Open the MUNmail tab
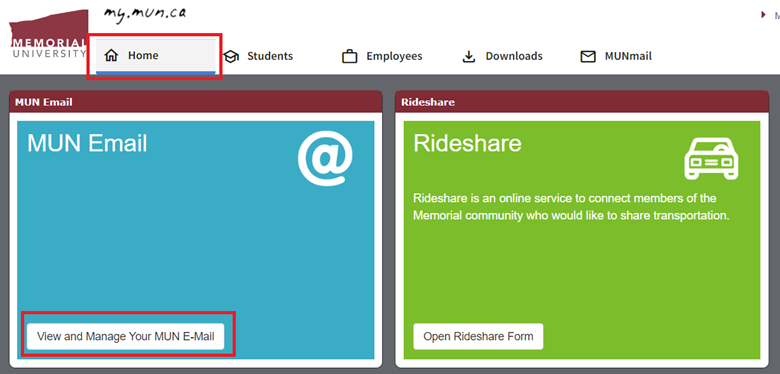The image size is (780, 374). pyautogui.click(x=616, y=56)
